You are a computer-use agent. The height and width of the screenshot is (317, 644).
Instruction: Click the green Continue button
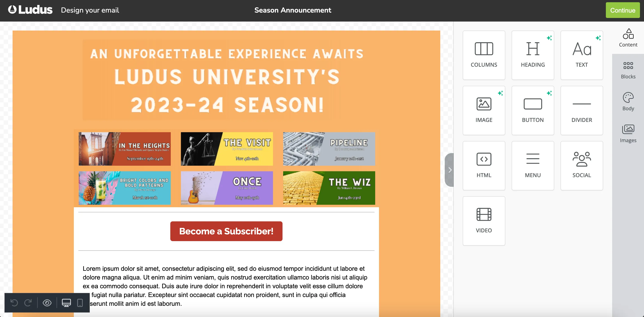[622, 10]
